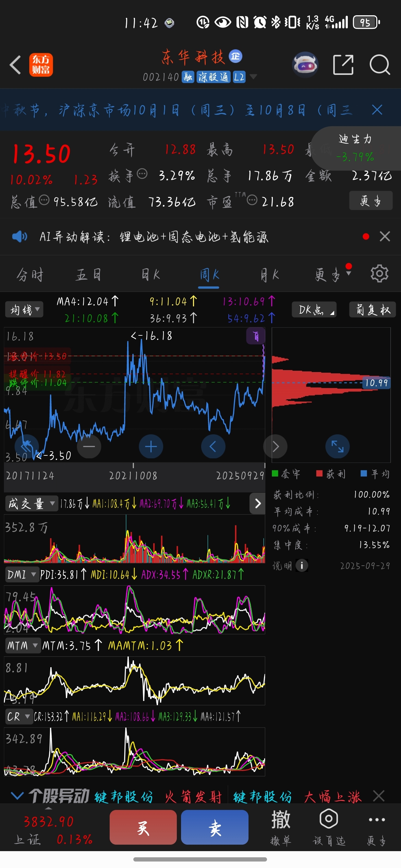The width and height of the screenshot is (401, 868).
Task: Tap the L2 level badge
Action: pos(239,77)
